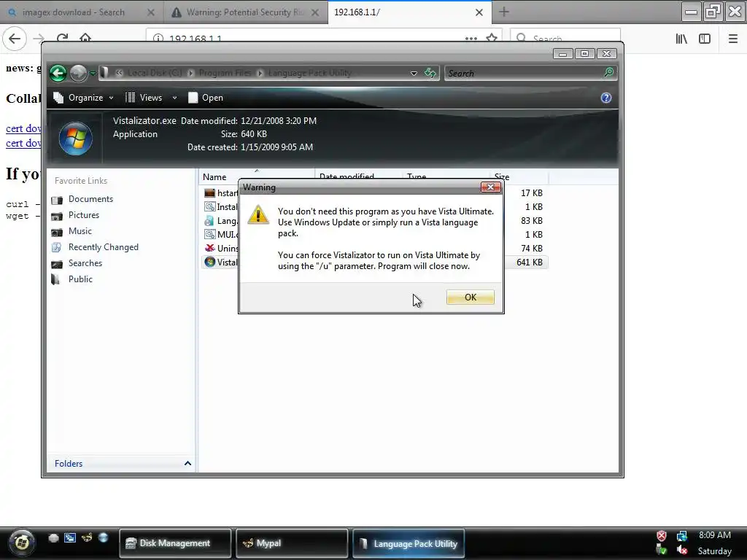Viewport: 747px width, 560px height.
Task: Select the Vistal file icon
Action: [x=209, y=262]
